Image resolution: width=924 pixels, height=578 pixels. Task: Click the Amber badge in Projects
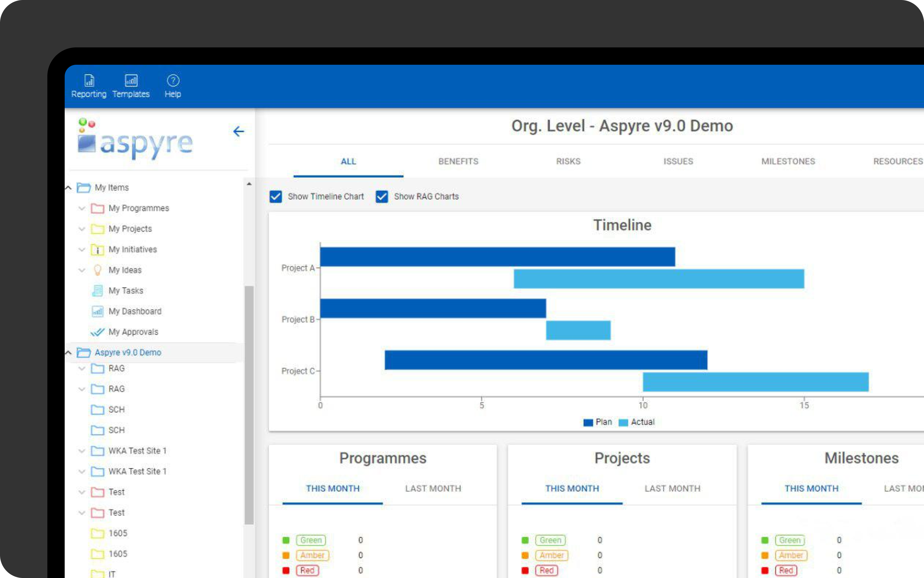(552, 555)
